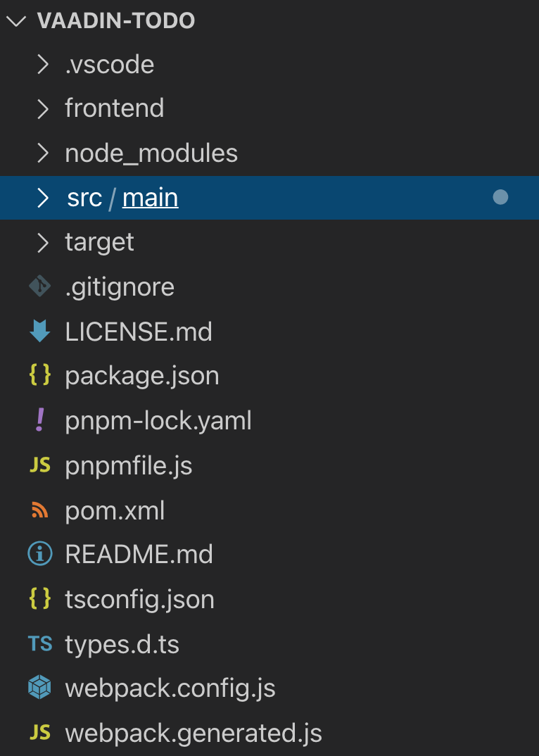Expand the frontend folder
Viewport: 539px width, 756px height.
[42, 108]
